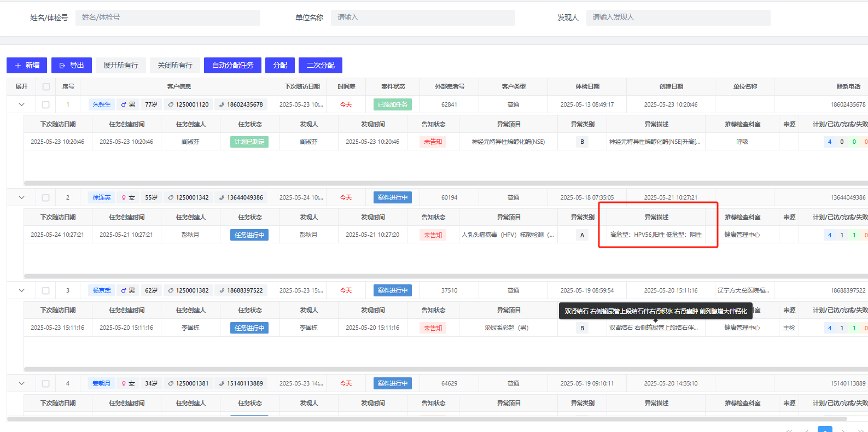Click the female gender tag for 徐连英
The image size is (868, 432).
[x=128, y=197]
